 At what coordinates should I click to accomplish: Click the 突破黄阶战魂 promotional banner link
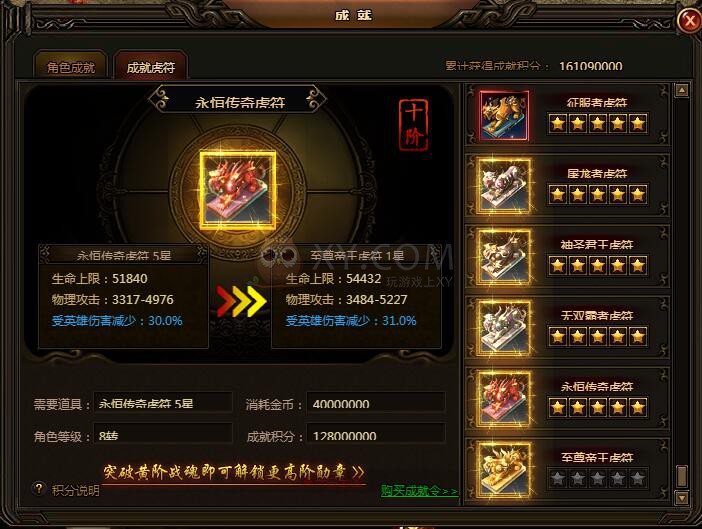[234, 473]
